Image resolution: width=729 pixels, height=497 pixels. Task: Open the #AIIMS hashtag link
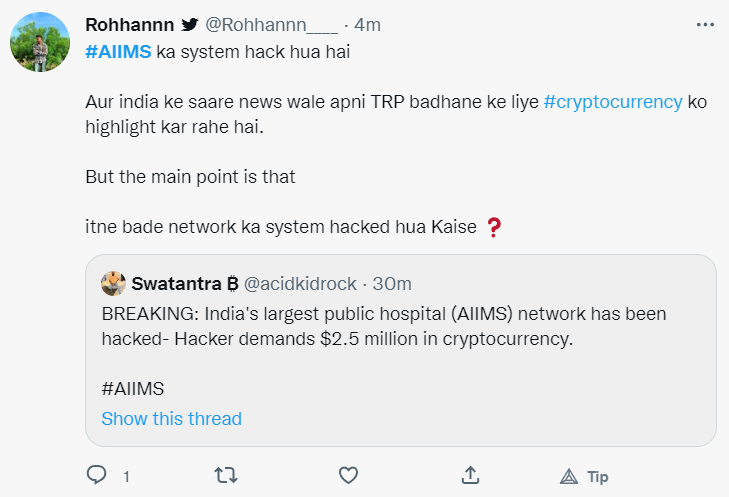tap(119, 52)
